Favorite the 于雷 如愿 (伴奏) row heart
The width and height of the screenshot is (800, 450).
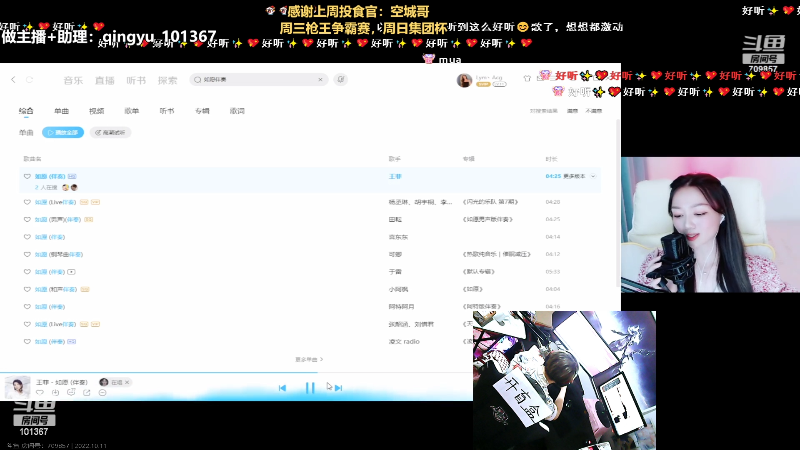(27, 272)
